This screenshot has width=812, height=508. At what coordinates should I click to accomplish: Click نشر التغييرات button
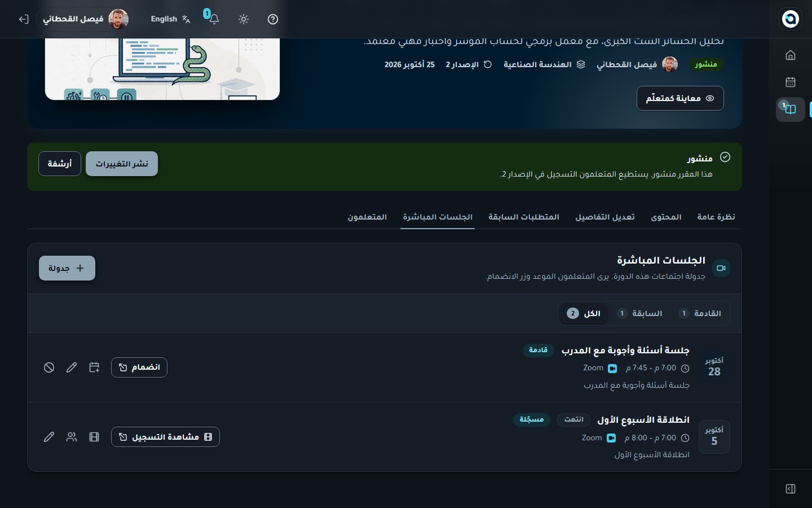[x=122, y=164]
